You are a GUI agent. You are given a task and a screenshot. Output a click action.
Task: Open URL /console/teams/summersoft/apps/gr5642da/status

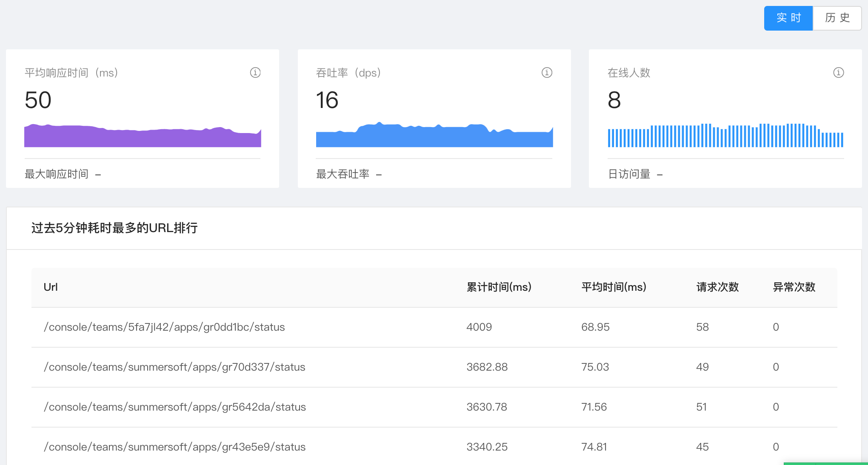click(175, 407)
